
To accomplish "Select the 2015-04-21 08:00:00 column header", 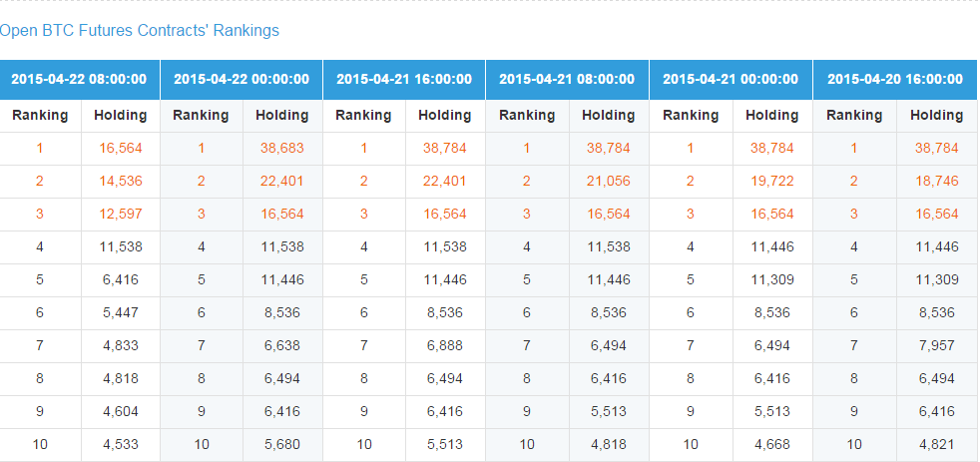I will coord(567,80).
